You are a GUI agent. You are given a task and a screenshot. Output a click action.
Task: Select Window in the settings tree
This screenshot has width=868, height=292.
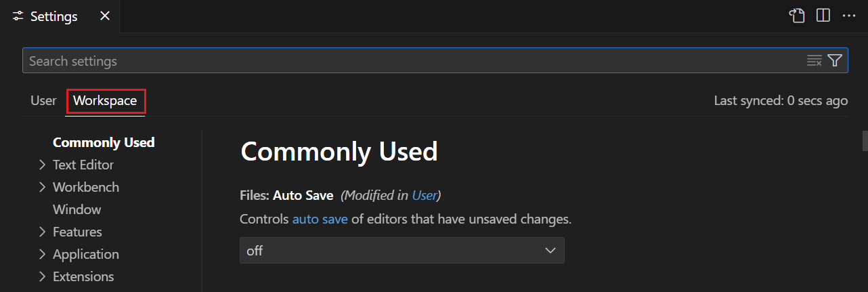pos(77,209)
